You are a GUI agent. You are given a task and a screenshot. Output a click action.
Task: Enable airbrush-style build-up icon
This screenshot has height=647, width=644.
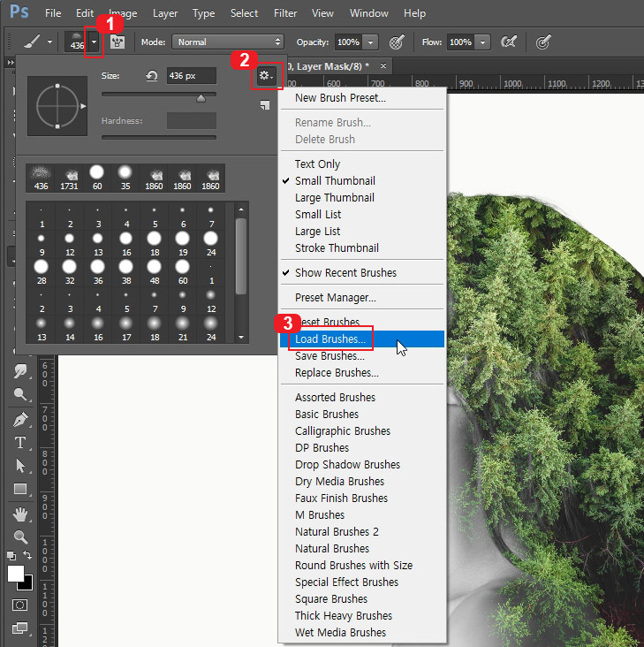point(508,42)
